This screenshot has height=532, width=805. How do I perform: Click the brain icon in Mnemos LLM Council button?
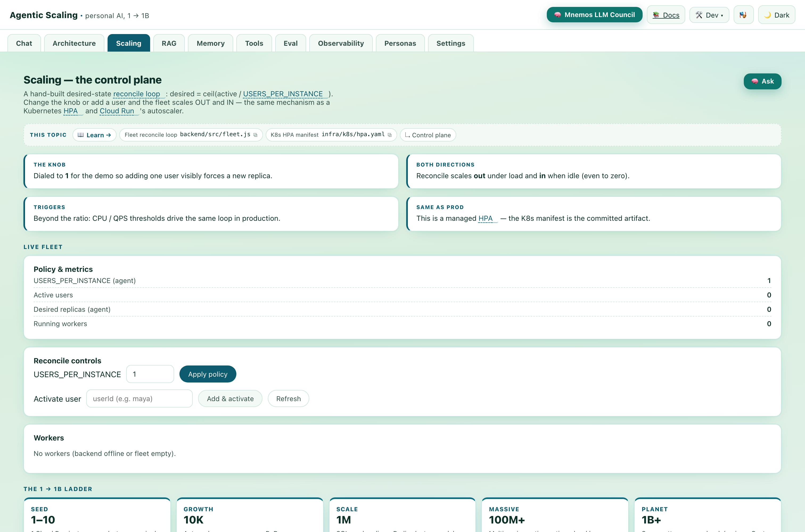(x=557, y=15)
